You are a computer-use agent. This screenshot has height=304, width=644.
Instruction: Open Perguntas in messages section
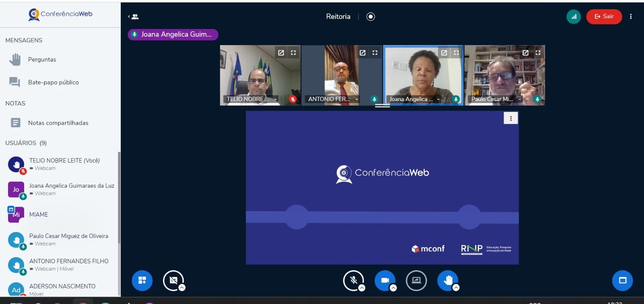tap(42, 60)
